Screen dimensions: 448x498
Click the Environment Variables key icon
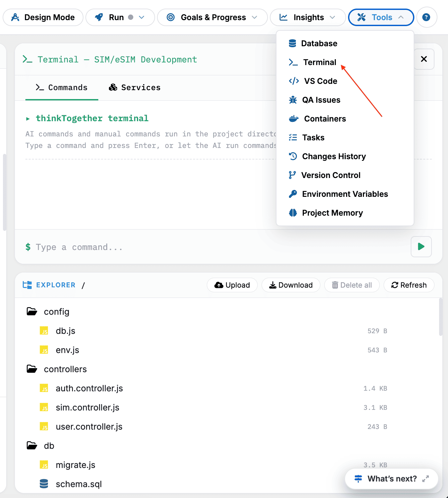293,194
